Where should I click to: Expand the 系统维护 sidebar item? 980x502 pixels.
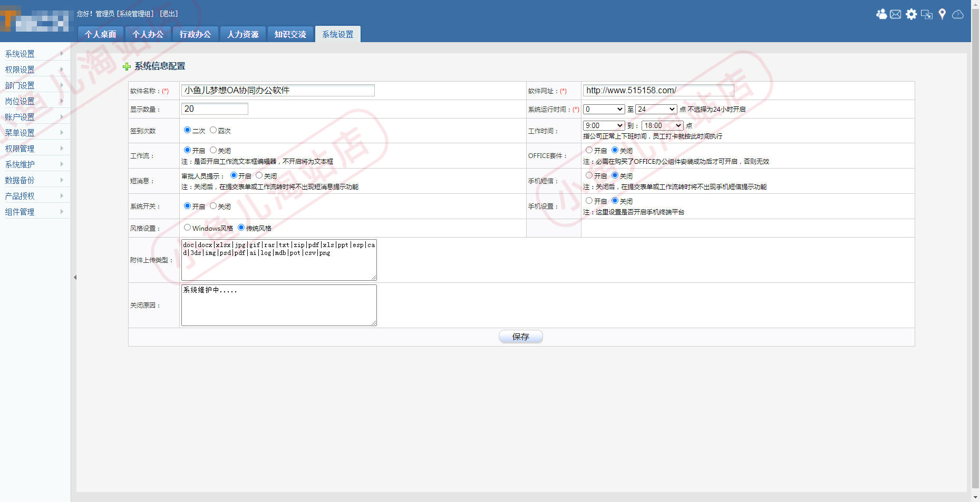pyautogui.click(x=35, y=164)
